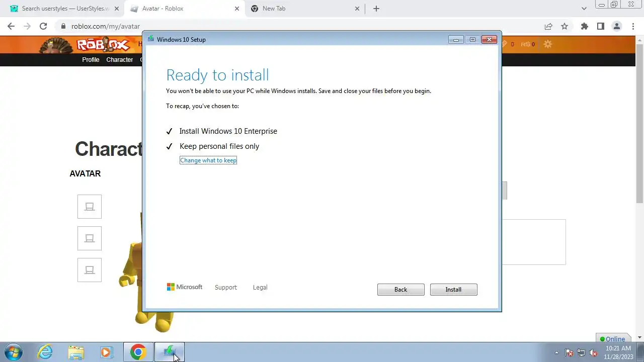Open the Profile menu on Roblox

coord(91,60)
